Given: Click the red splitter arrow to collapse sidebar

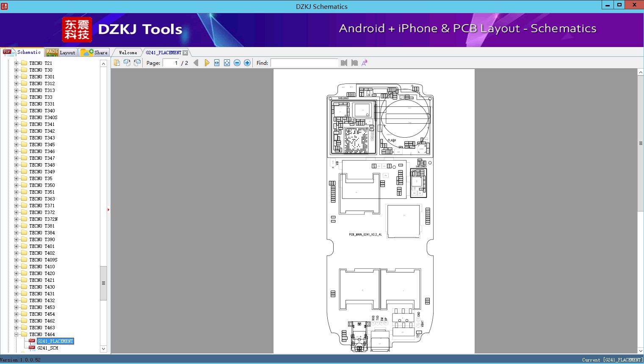Looking at the screenshot, I should point(108,210).
